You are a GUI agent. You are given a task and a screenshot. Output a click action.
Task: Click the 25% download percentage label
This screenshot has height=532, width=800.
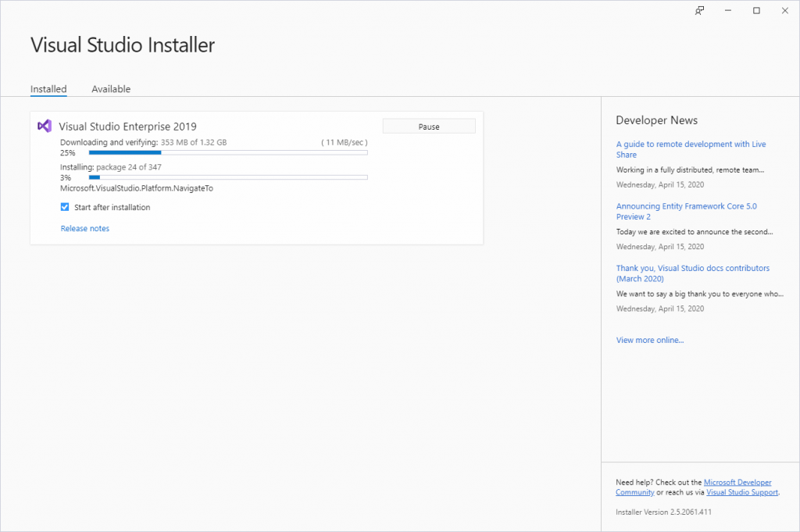point(68,153)
